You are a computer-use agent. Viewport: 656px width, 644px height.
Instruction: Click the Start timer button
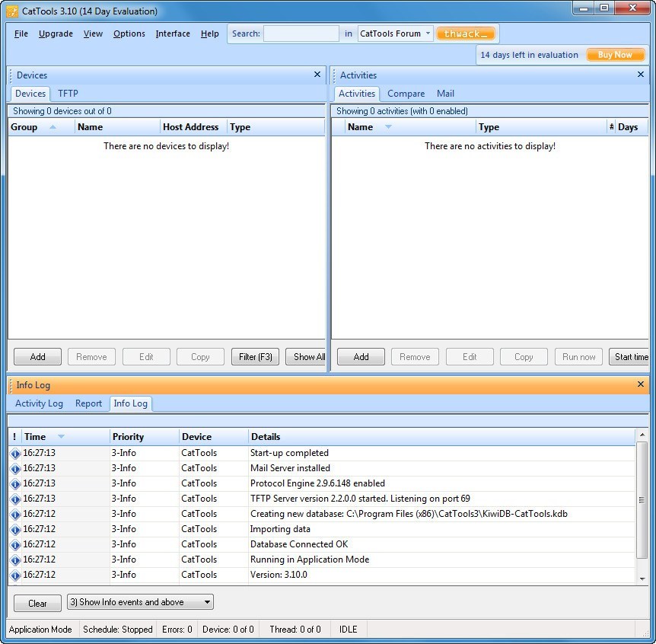click(629, 357)
